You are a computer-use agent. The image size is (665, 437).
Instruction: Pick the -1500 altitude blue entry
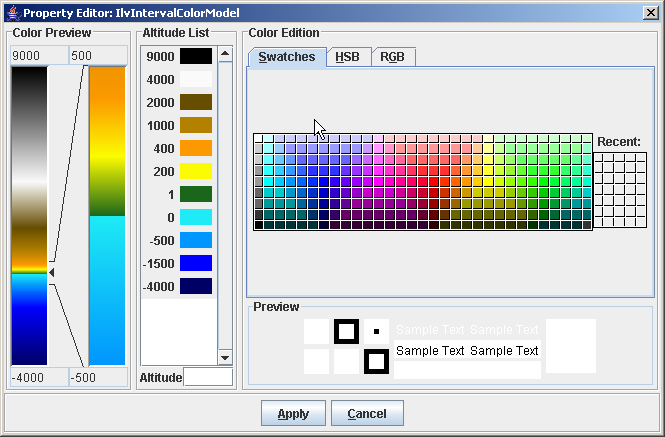click(x=195, y=264)
